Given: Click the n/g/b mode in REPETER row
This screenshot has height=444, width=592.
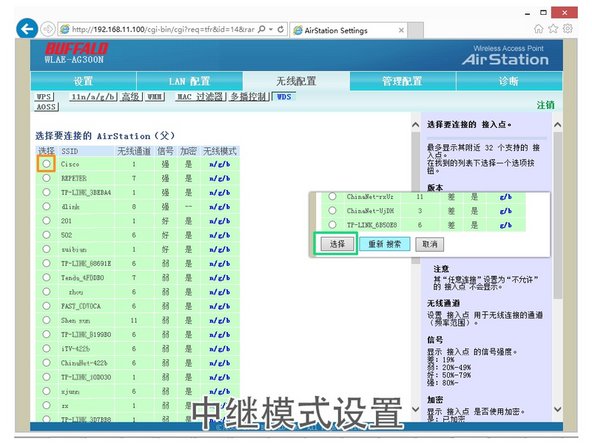Looking at the screenshot, I should point(220,178).
